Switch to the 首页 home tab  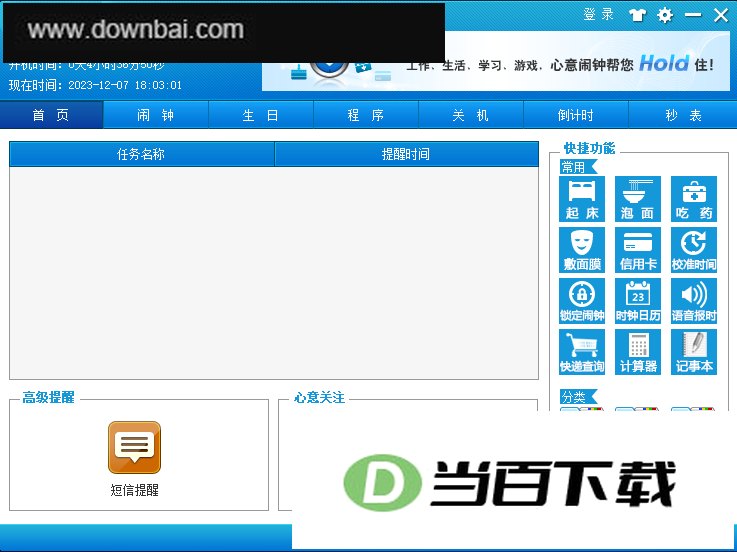(x=51, y=115)
